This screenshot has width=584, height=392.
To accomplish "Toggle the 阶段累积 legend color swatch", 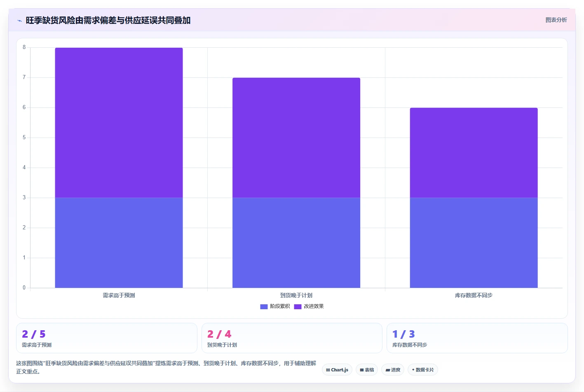I will click(x=264, y=306).
